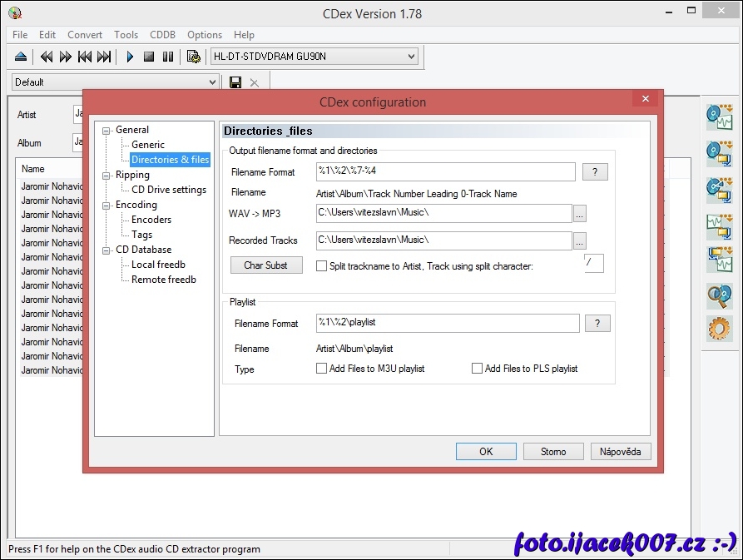The height and width of the screenshot is (560, 743).
Task: Stop playback with the stop button
Action: click(x=149, y=57)
